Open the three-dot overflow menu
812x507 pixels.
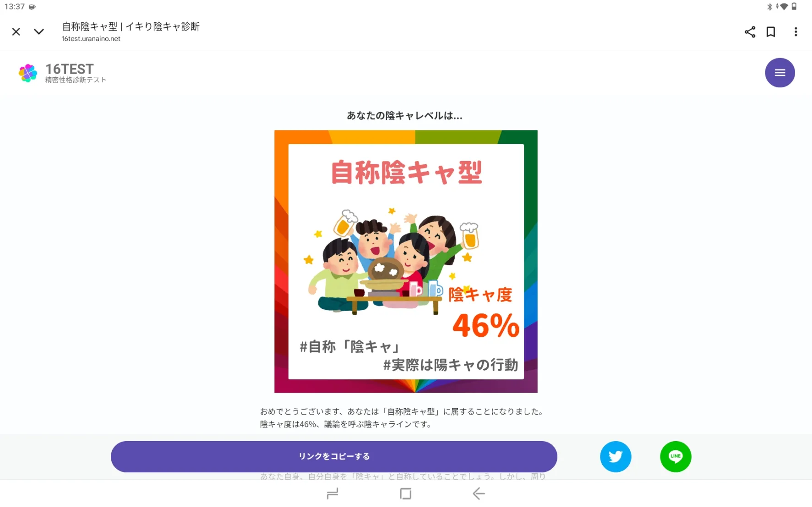pos(796,32)
